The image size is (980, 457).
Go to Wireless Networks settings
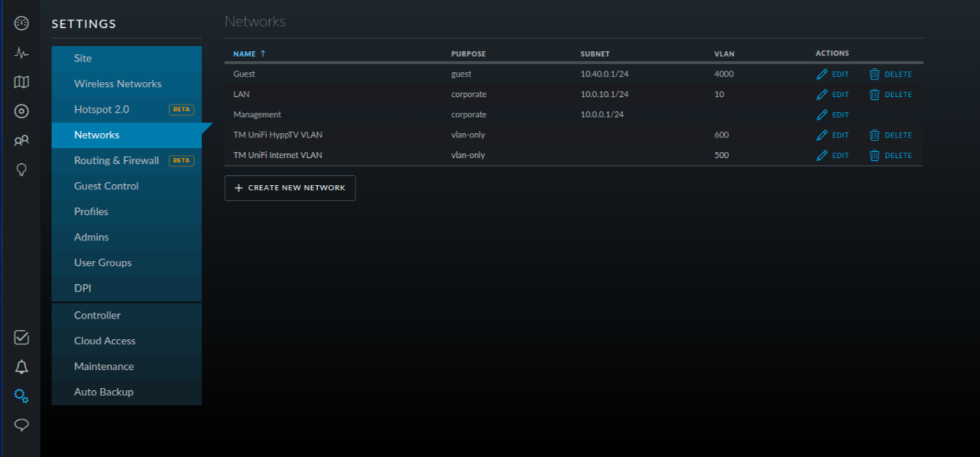pos(118,83)
